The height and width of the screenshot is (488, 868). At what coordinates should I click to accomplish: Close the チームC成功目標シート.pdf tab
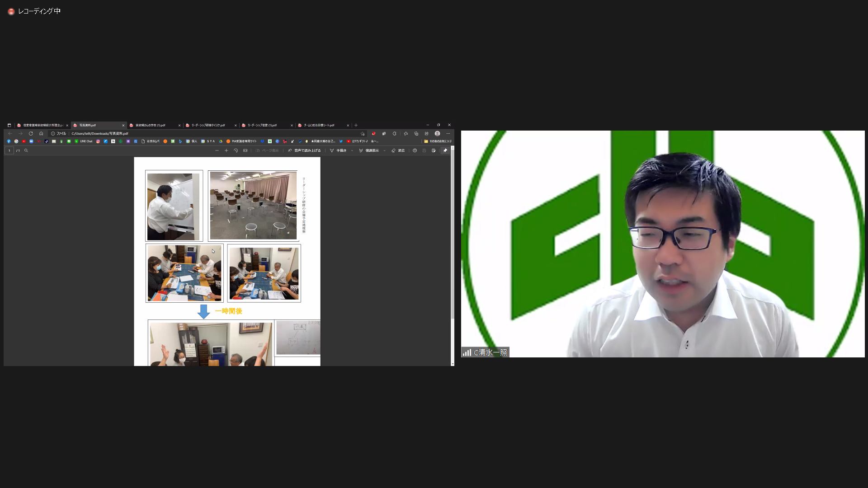(x=348, y=125)
